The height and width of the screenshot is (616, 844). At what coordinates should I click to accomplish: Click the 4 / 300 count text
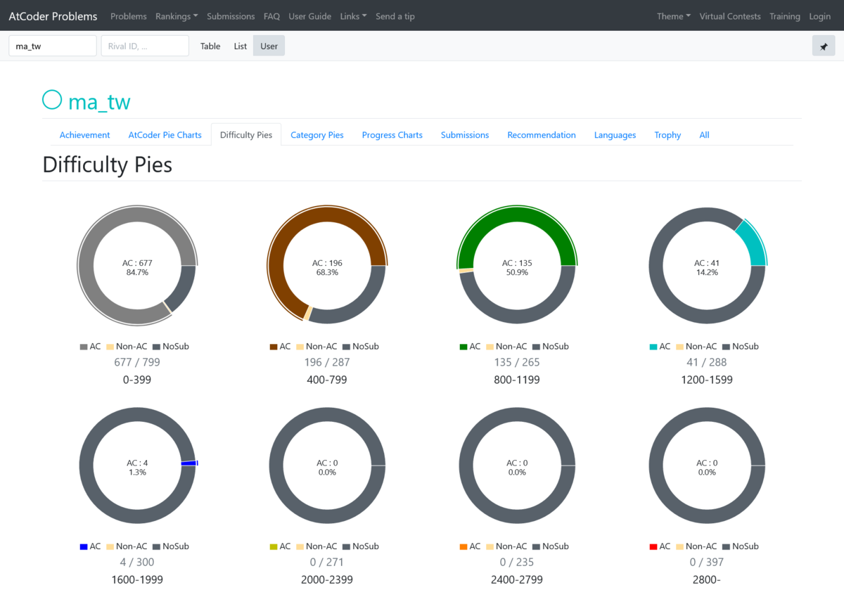(x=137, y=562)
